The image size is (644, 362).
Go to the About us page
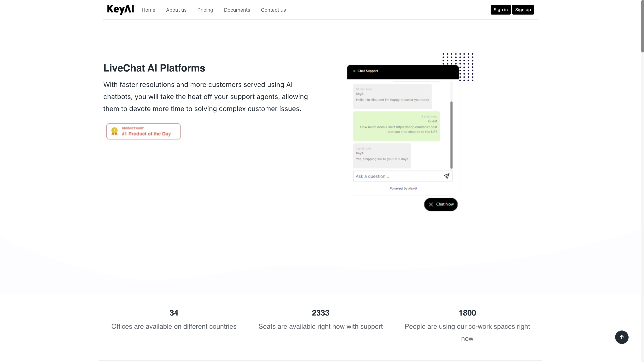[176, 10]
